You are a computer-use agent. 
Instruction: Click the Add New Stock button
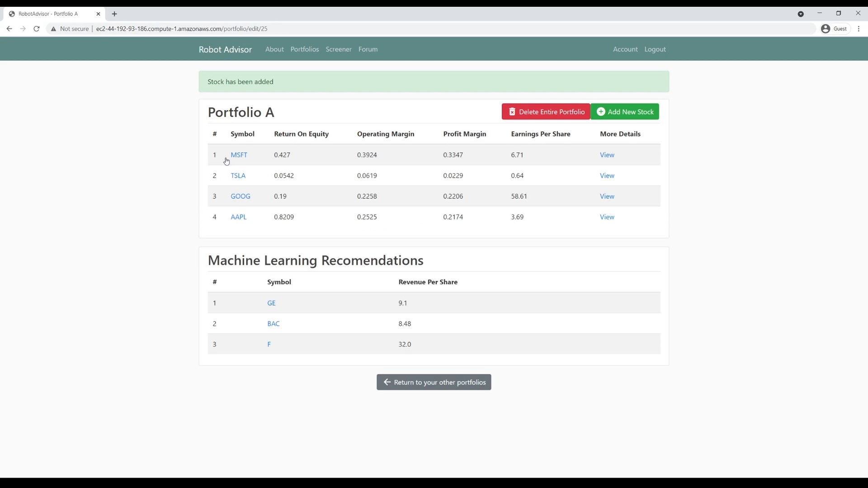625,112
